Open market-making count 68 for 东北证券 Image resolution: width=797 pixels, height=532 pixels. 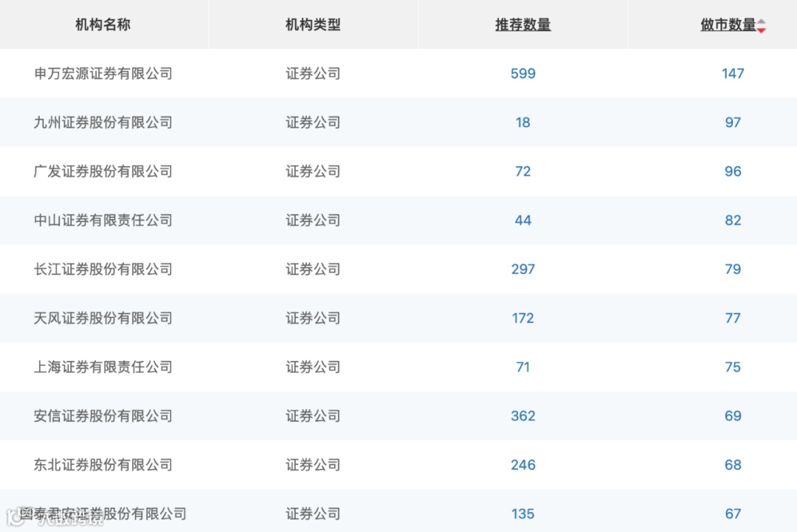[733, 465]
